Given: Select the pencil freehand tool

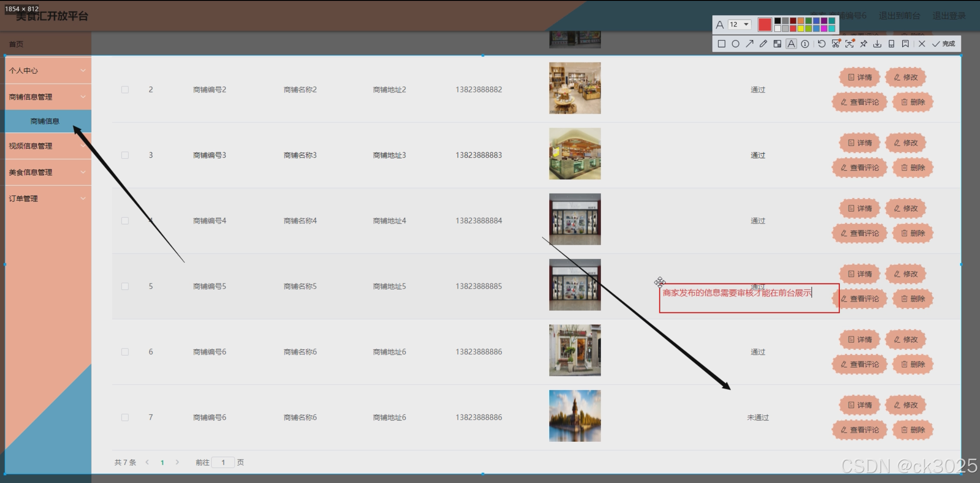Looking at the screenshot, I should [763, 44].
